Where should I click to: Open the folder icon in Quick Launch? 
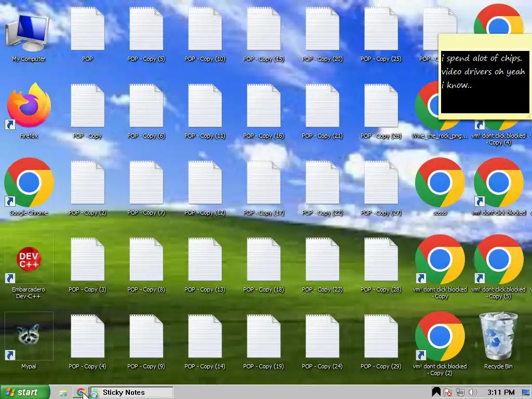63,393
